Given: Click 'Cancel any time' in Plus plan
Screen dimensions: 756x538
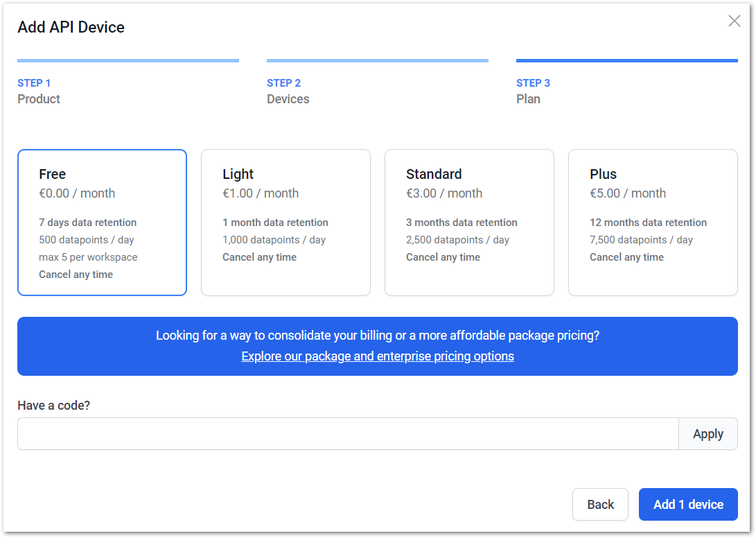Looking at the screenshot, I should click(626, 257).
